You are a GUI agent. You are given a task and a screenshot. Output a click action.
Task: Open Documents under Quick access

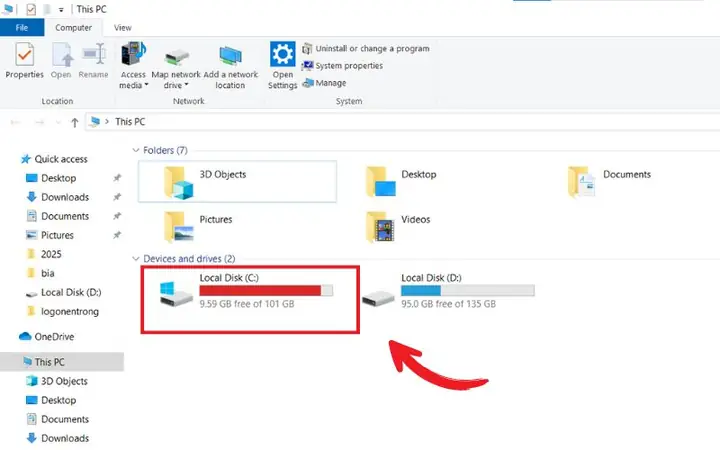click(57, 216)
